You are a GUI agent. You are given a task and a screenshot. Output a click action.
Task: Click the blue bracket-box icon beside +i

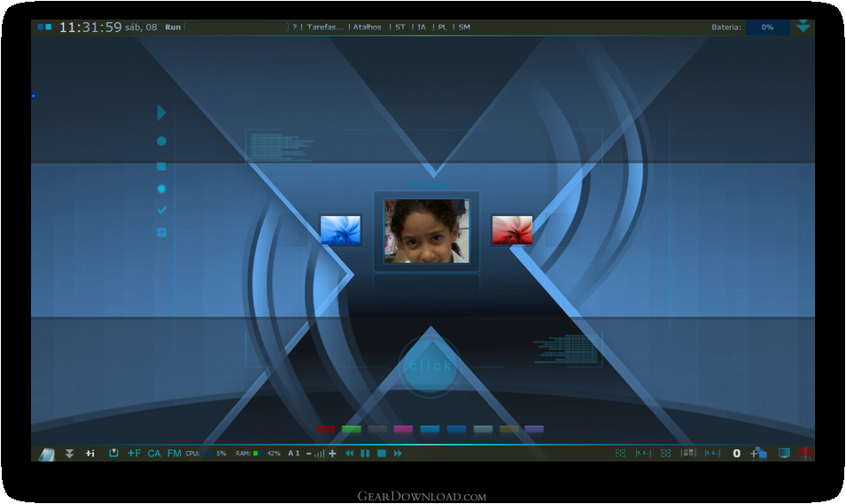(113, 454)
